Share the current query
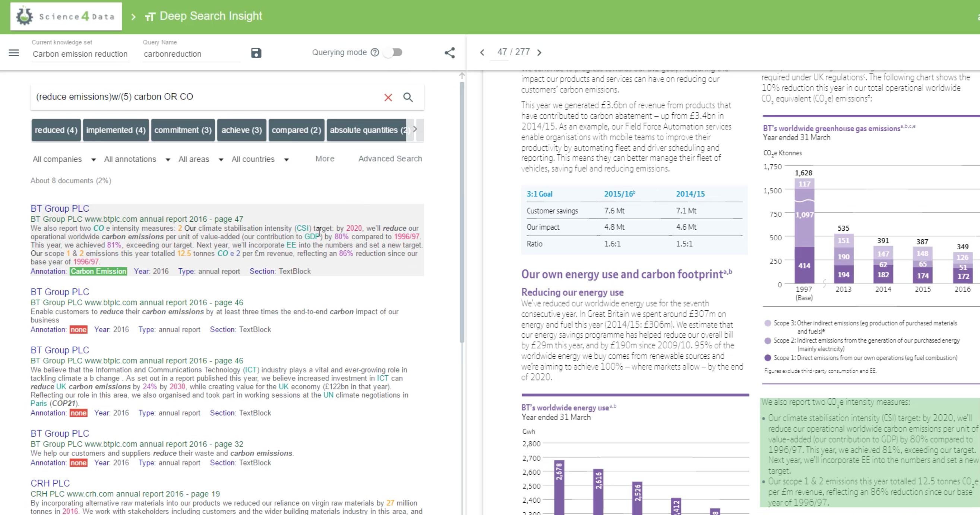Screen dimensions: 980x515 click(450, 53)
